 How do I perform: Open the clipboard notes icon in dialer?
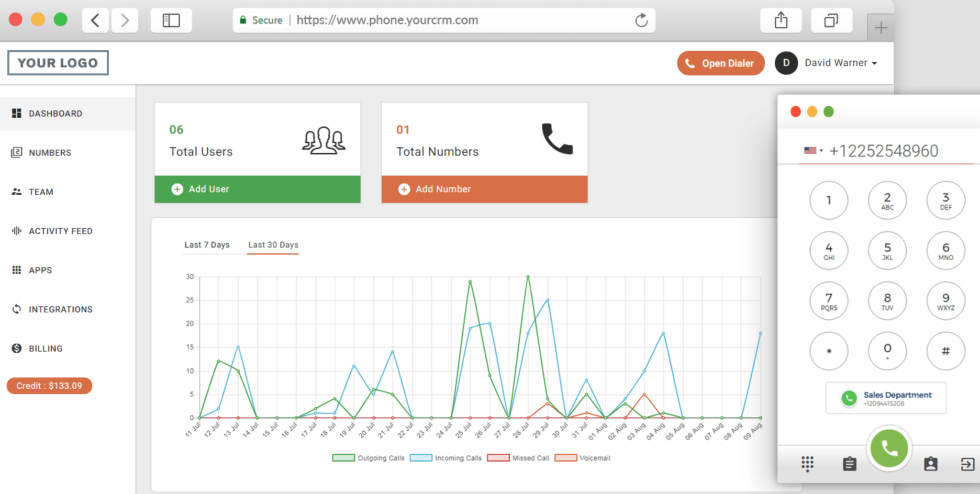(x=849, y=464)
